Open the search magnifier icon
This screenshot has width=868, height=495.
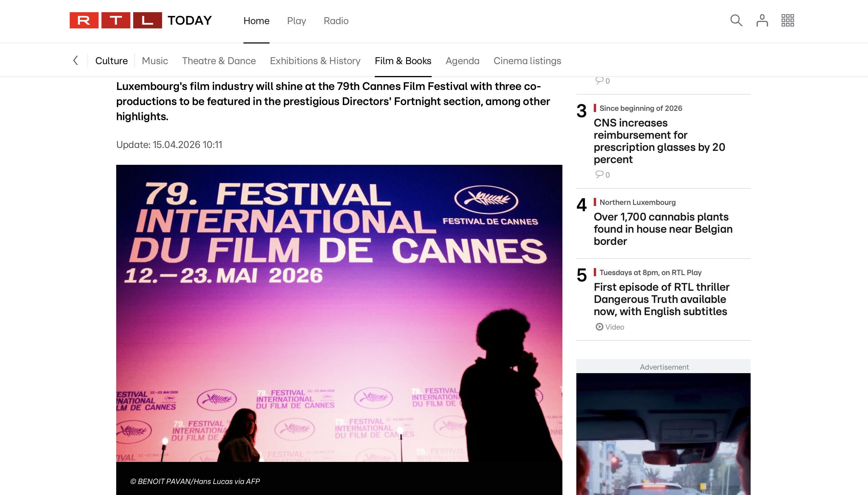click(x=736, y=20)
